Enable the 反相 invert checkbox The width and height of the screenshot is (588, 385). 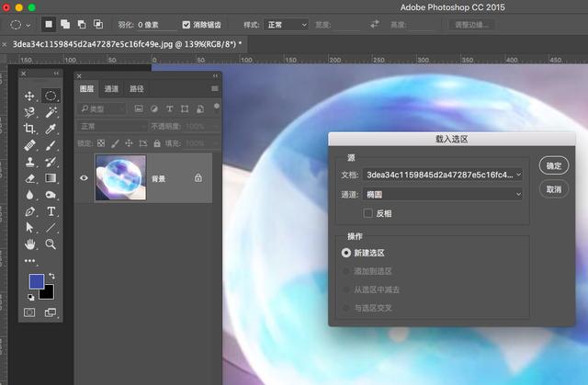click(x=367, y=213)
